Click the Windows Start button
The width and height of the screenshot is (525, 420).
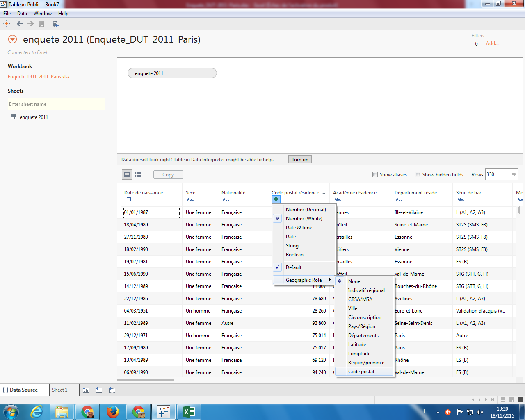pyautogui.click(x=11, y=412)
